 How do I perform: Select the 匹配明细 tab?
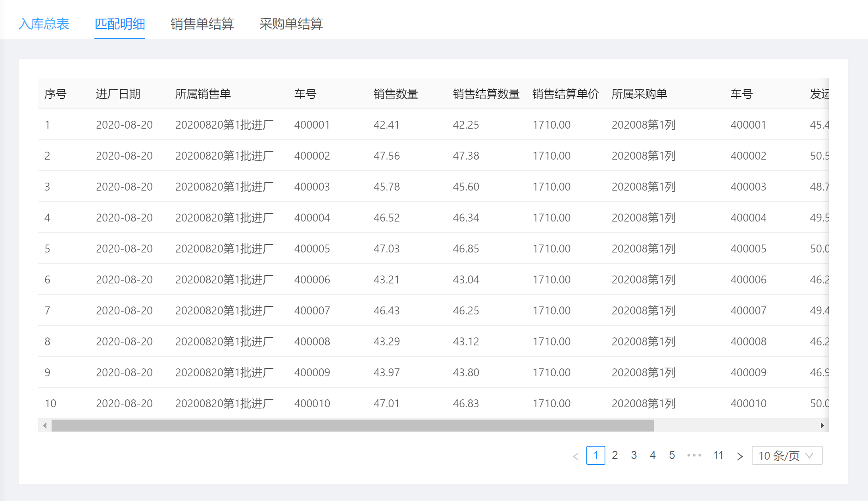point(119,24)
